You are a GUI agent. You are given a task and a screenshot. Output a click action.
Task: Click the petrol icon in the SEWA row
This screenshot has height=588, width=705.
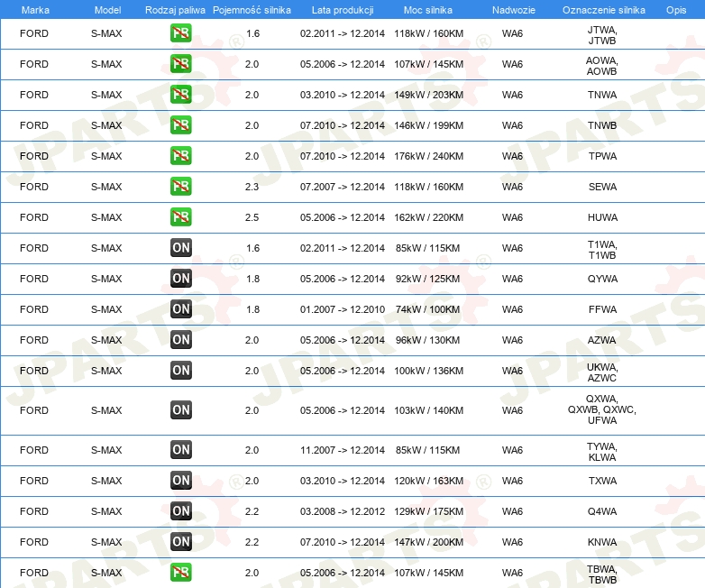[x=180, y=187]
